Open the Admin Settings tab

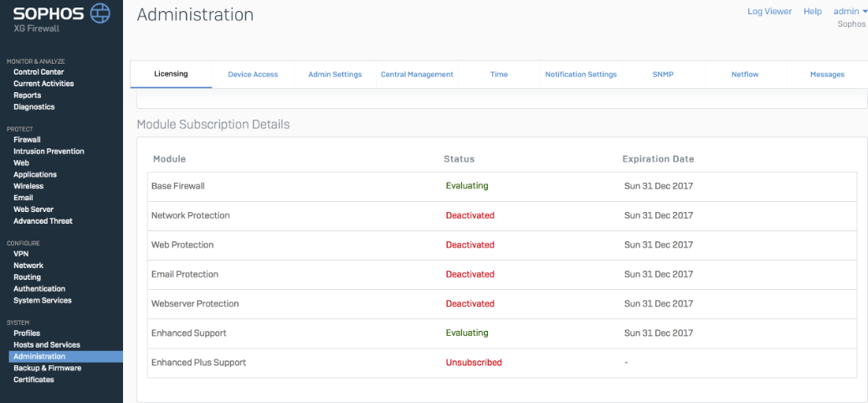pyautogui.click(x=335, y=75)
